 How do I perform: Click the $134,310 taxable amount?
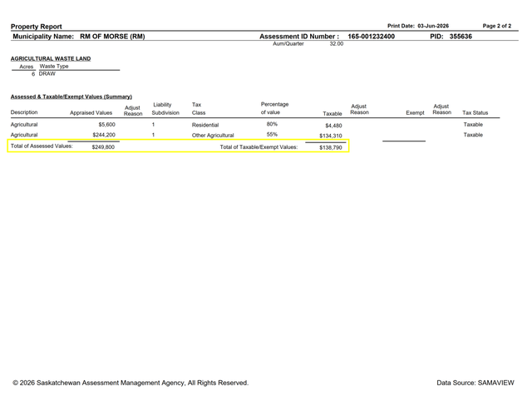pos(331,136)
